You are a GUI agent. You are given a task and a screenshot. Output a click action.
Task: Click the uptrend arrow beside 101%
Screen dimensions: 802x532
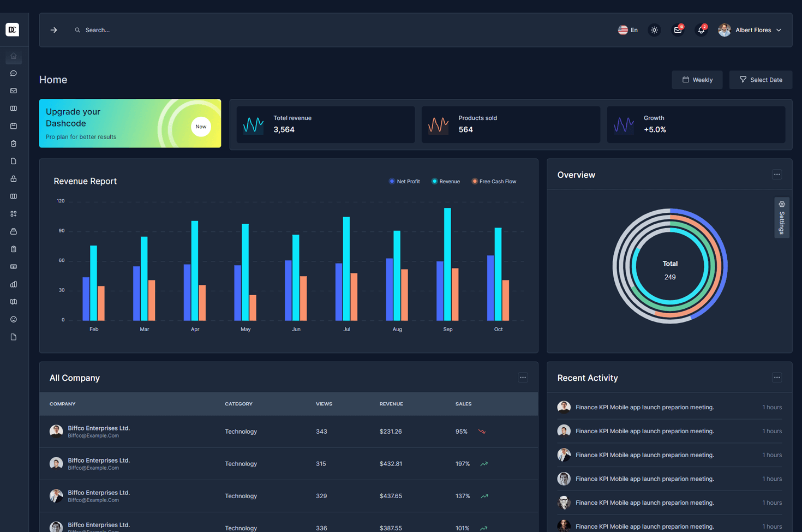click(484, 528)
